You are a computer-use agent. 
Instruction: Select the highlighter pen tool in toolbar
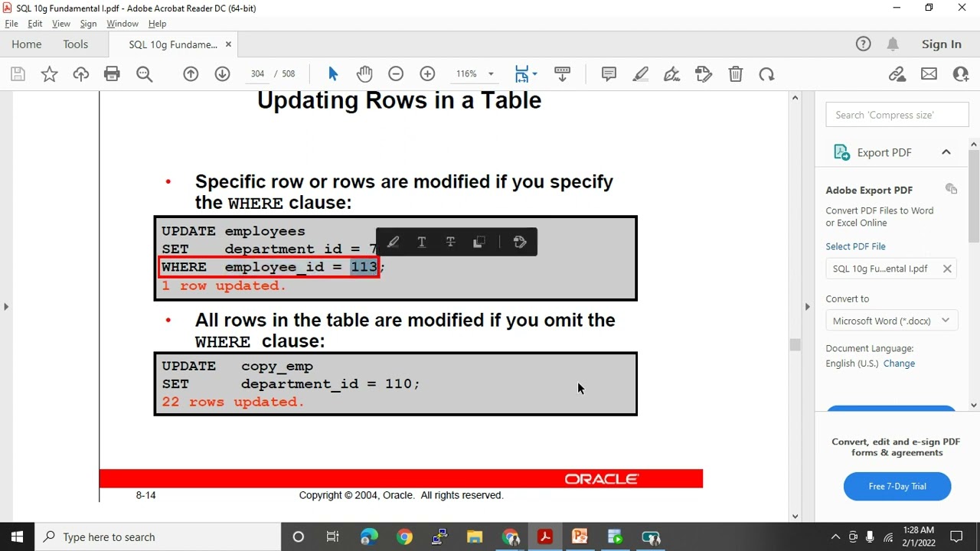(641, 74)
